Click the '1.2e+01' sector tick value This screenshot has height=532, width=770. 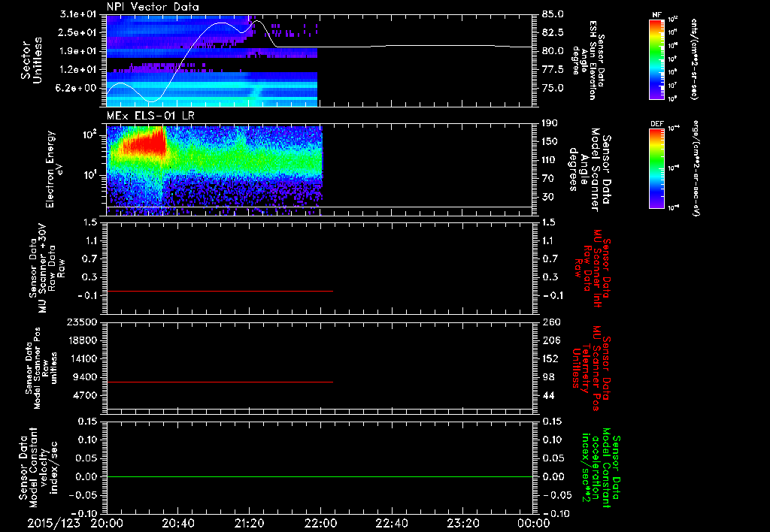pyautogui.click(x=78, y=70)
